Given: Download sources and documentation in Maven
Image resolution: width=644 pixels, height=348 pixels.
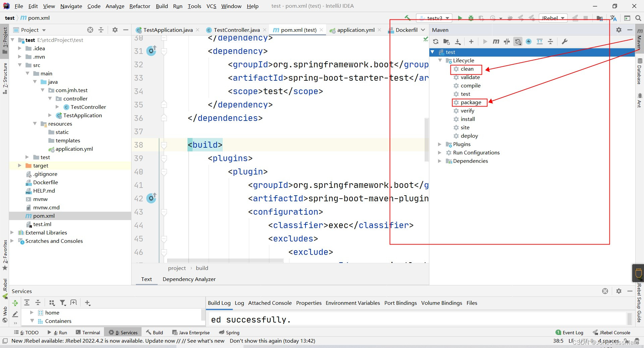Looking at the screenshot, I should coord(458,42).
